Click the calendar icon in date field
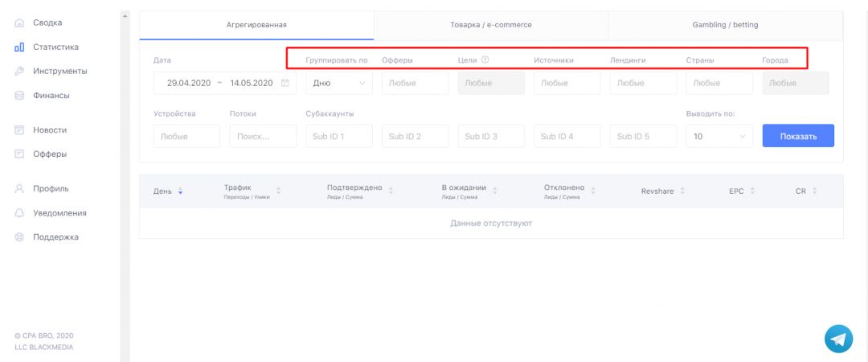Viewport: 868px width, 362px height. (285, 83)
